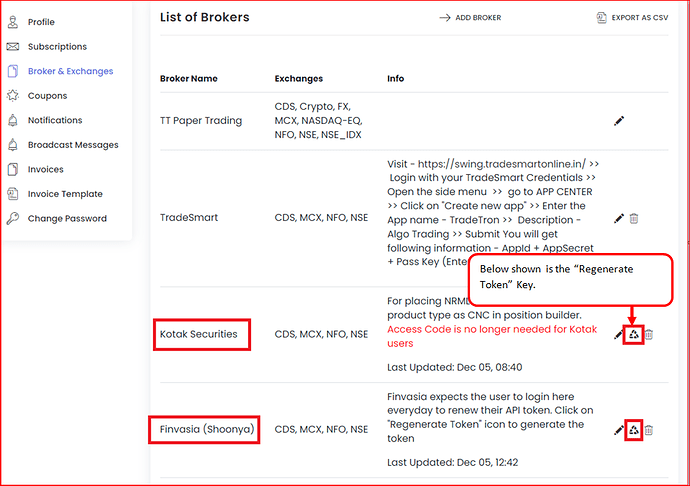
Task: Click the ADD BROKER button
Action: coord(470,18)
